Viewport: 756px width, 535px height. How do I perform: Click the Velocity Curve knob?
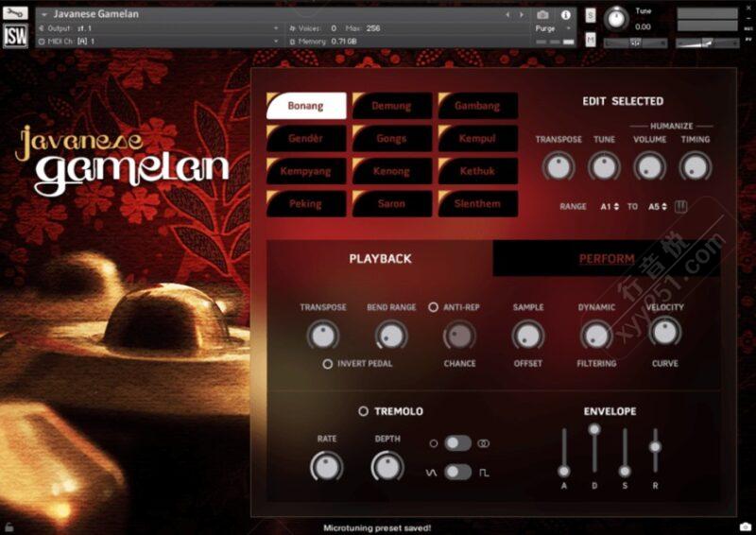665,333
